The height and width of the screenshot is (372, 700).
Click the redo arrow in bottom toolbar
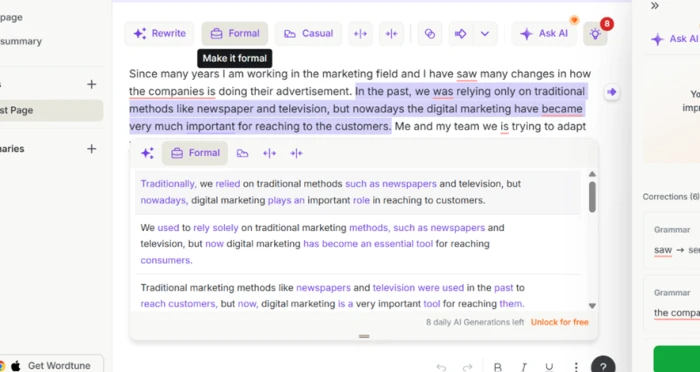[467, 367]
